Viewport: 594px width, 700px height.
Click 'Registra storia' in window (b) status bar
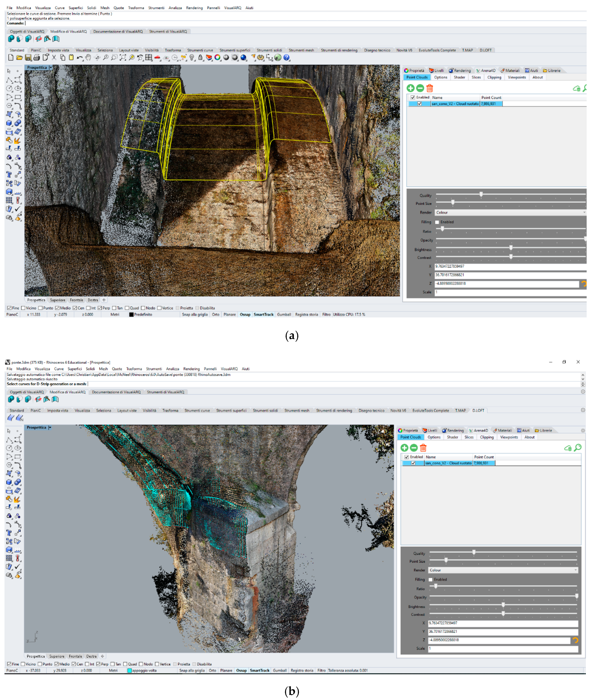click(302, 670)
